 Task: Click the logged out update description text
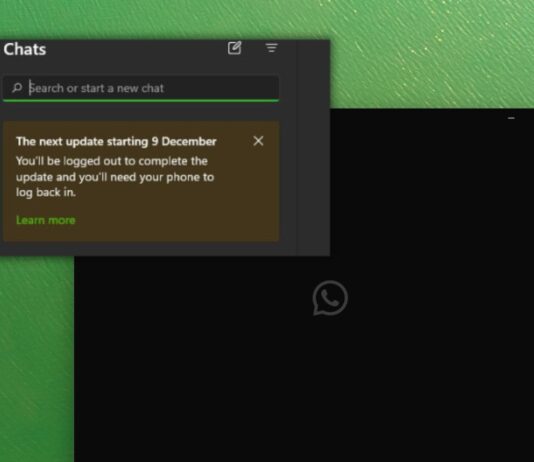115,177
